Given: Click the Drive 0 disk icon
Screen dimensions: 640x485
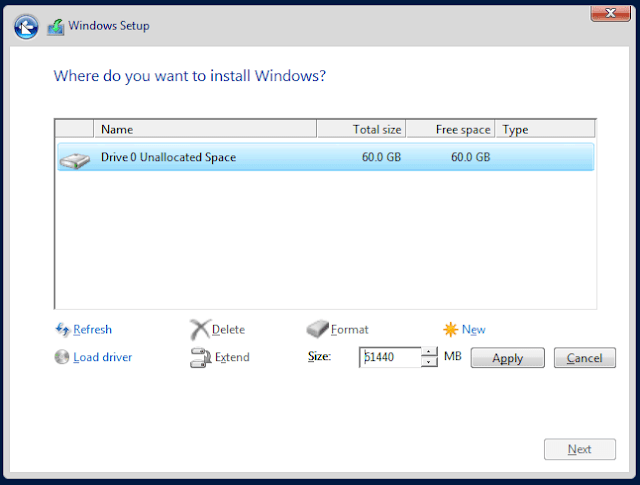Looking at the screenshot, I should [75, 157].
